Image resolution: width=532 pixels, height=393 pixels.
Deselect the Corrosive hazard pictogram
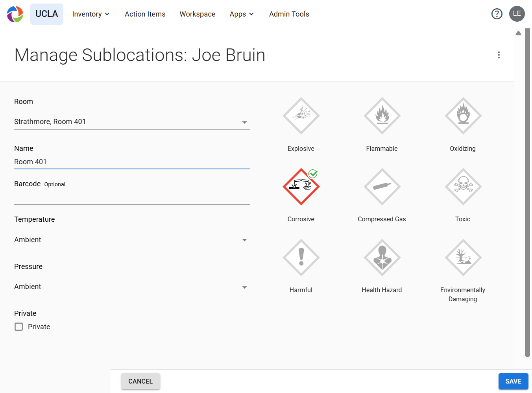click(x=301, y=187)
